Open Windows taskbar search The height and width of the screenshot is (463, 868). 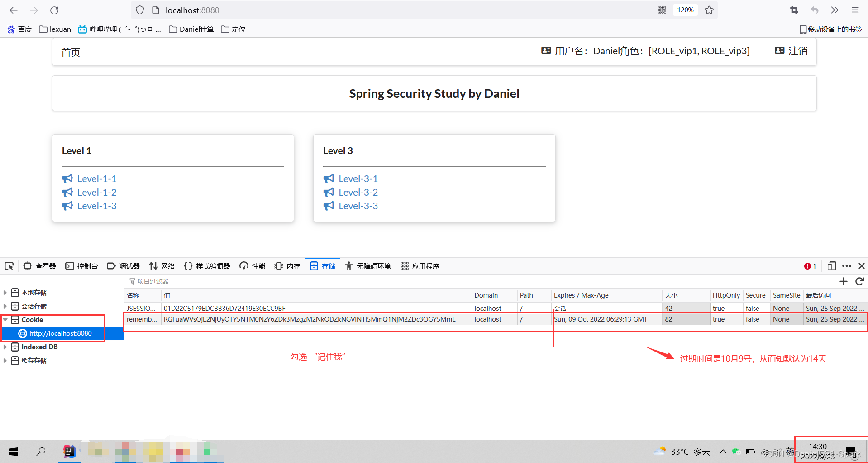pyautogui.click(x=41, y=452)
